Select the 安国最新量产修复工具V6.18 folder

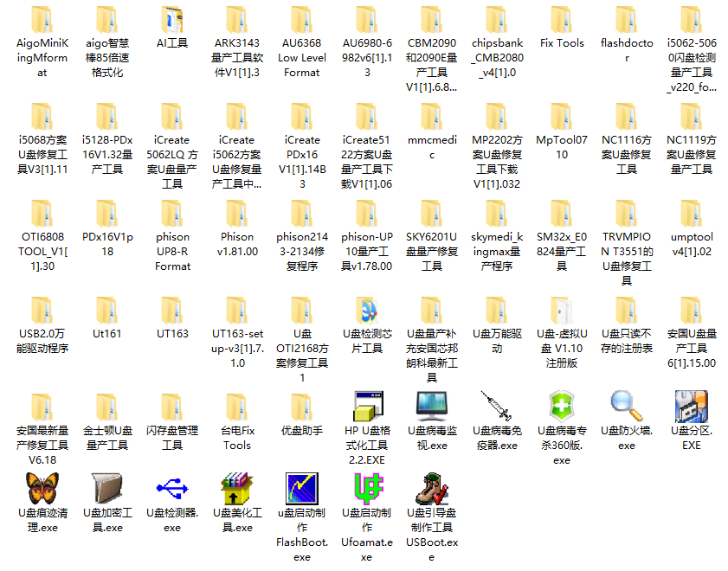[42, 407]
